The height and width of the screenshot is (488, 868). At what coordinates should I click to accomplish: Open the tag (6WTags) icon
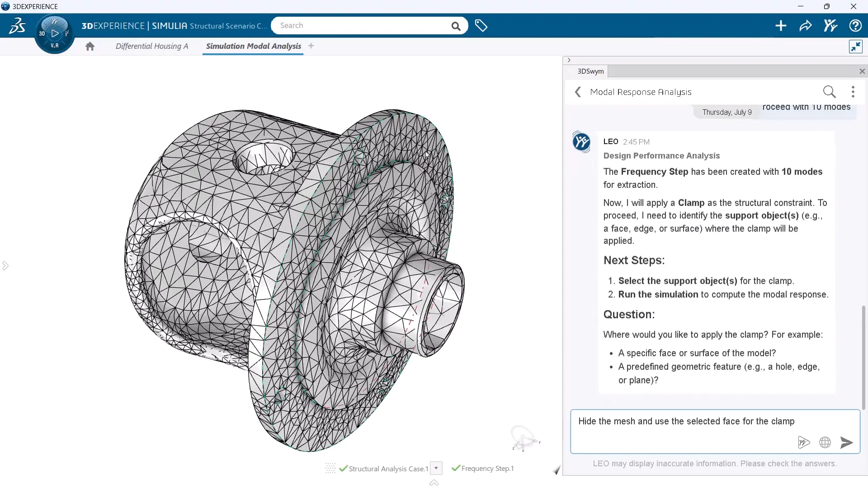481,26
